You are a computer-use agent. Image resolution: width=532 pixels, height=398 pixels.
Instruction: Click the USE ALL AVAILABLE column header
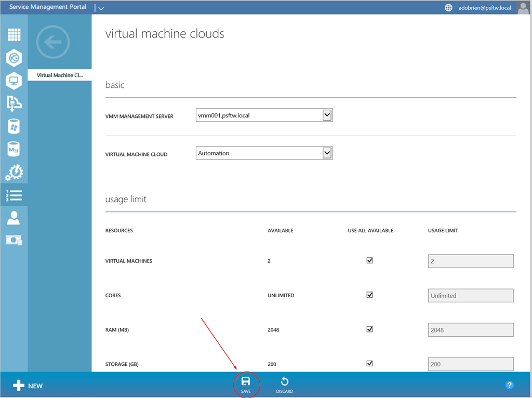(x=370, y=230)
